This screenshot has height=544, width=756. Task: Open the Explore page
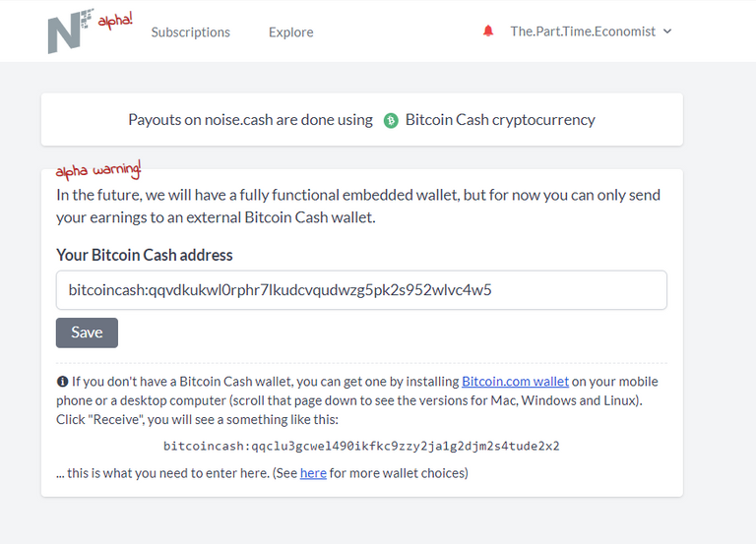(290, 32)
